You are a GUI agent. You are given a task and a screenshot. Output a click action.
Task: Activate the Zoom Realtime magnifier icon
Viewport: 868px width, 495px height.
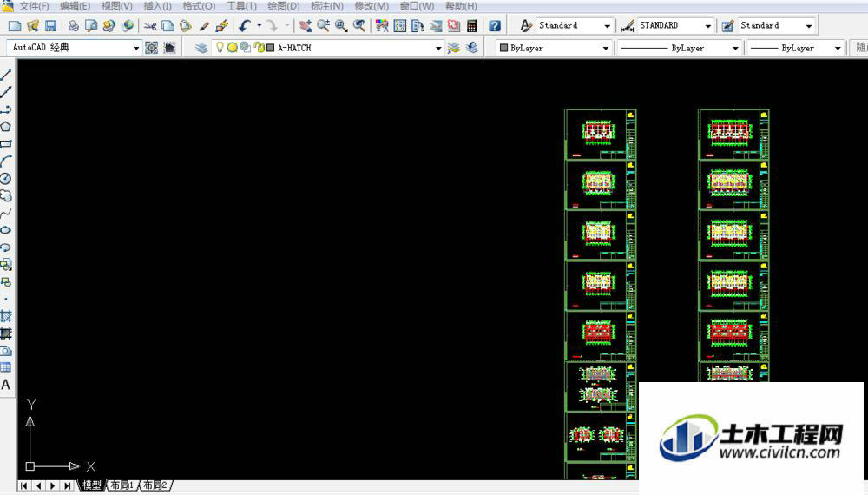point(323,25)
